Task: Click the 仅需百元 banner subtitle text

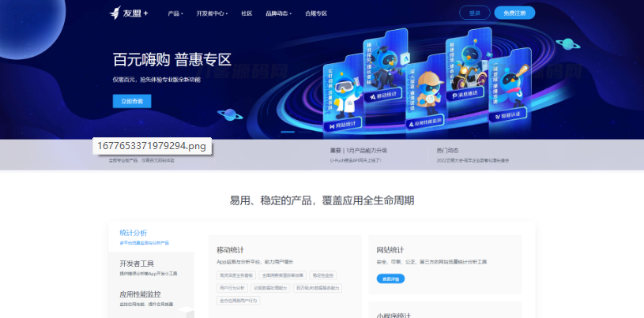Action: pyautogui.click(x=156, y=80)
